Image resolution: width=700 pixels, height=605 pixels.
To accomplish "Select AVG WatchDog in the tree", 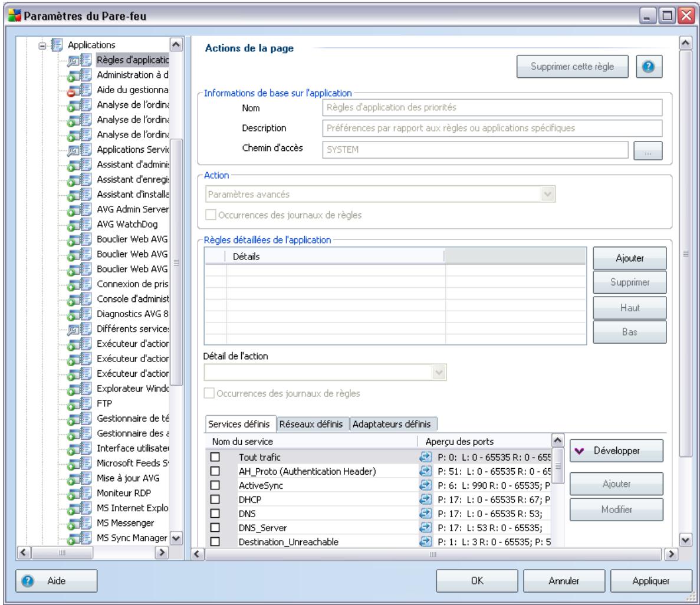I will tap(127, 224).
